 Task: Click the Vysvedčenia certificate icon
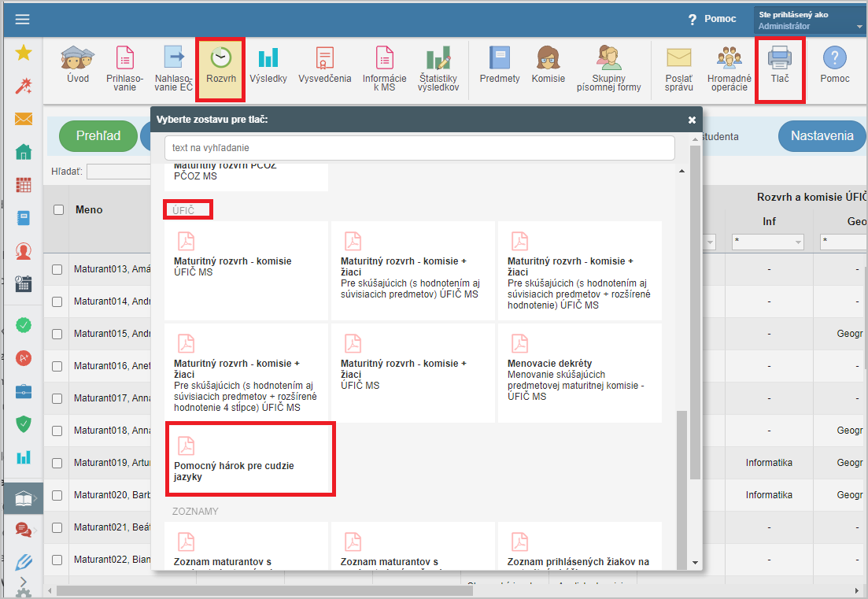(x=324, y=60)
